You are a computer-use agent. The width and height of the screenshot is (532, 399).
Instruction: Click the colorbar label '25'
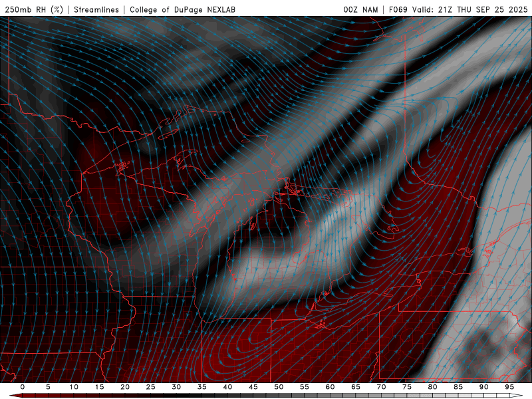[x=150, y=387]
